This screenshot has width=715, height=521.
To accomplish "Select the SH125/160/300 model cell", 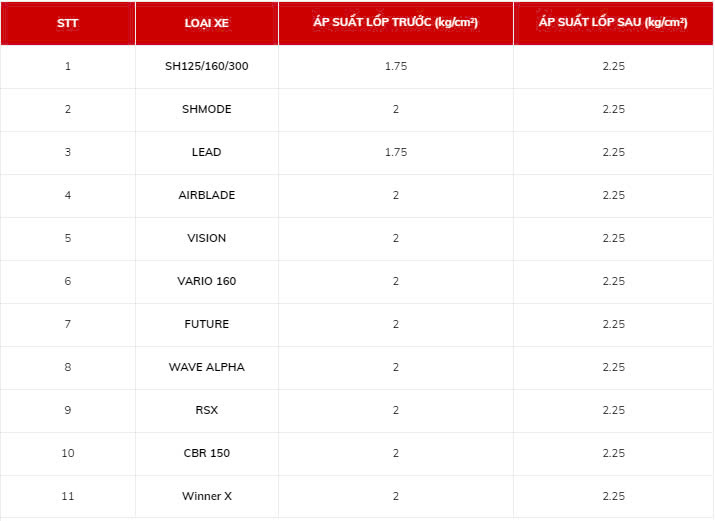I will point(207,67).
